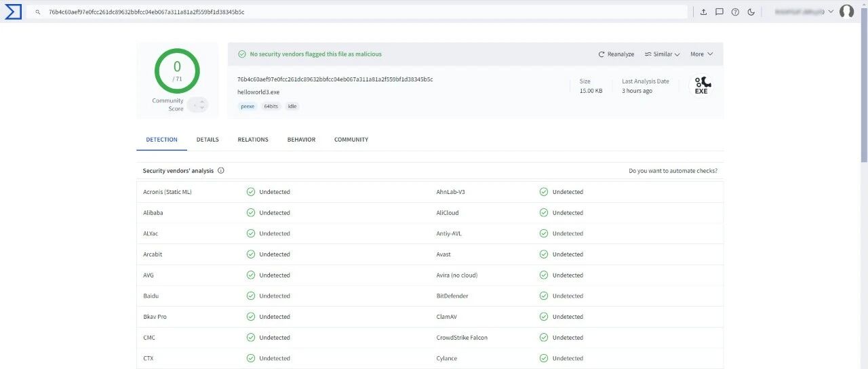Click the 0/71 detection score circle
The height and width of the screenshot is (369, 868).
tap(177, 71)
